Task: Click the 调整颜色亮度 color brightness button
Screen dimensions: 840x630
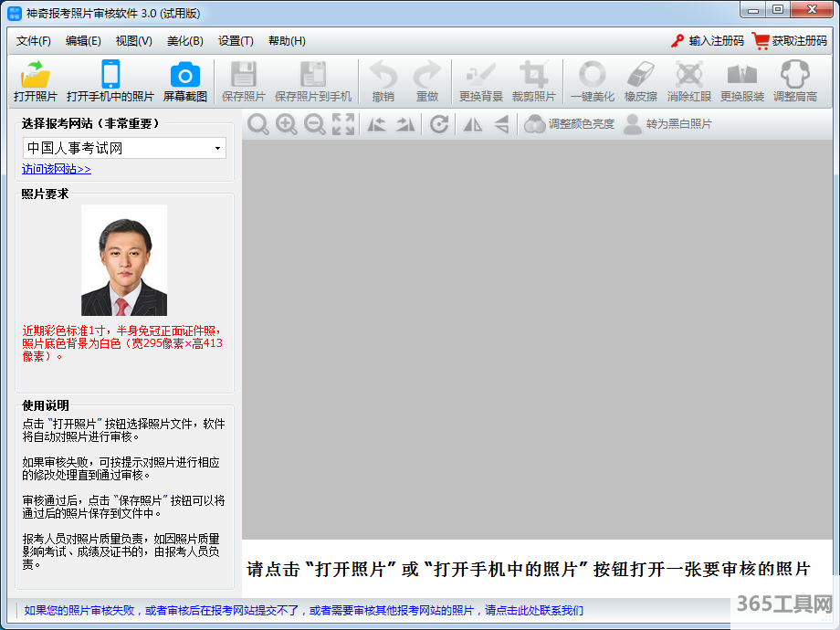Action: pos(570,124)
